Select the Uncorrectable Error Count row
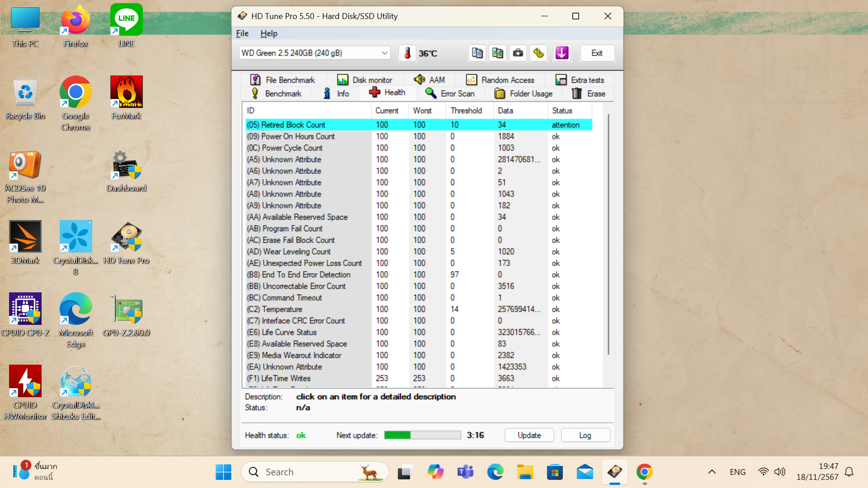Viewport: 868px width, 488px height. pyautogui.click(x=419, y=286)
